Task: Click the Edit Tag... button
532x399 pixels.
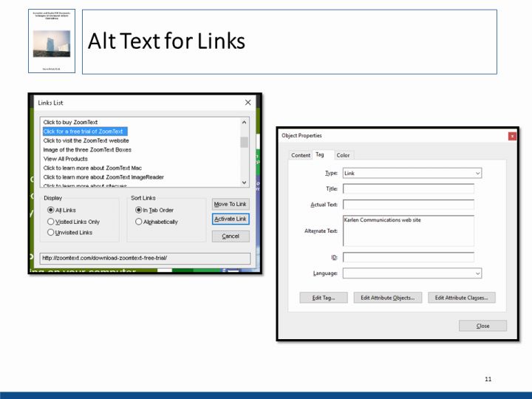Action: pyautogui.click(x=324, y=298)
